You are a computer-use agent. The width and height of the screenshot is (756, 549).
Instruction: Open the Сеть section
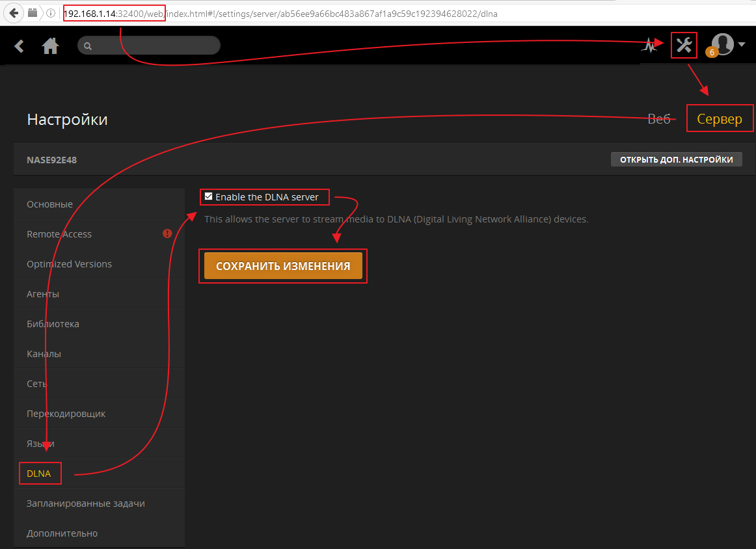point(99,384)
